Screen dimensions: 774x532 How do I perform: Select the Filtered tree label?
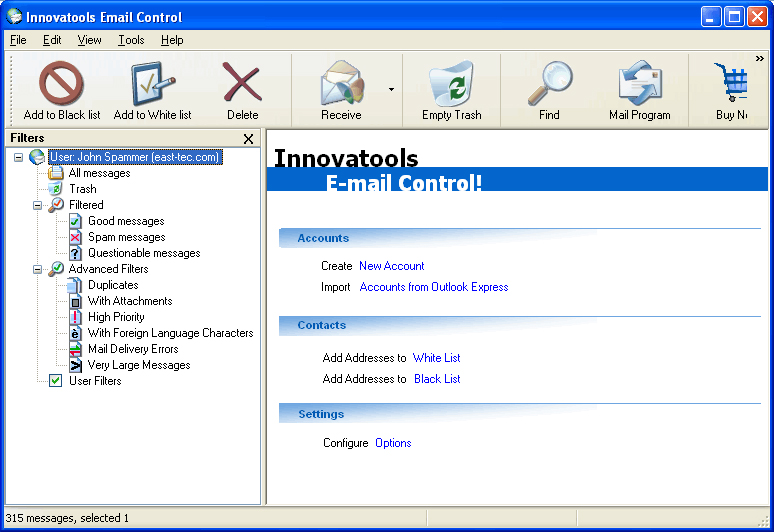point(86,205)
